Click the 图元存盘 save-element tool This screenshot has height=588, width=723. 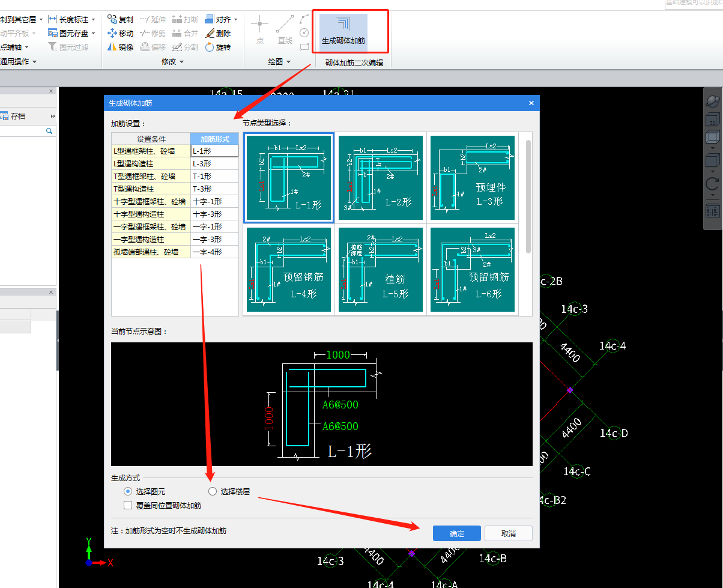(68, 34)
